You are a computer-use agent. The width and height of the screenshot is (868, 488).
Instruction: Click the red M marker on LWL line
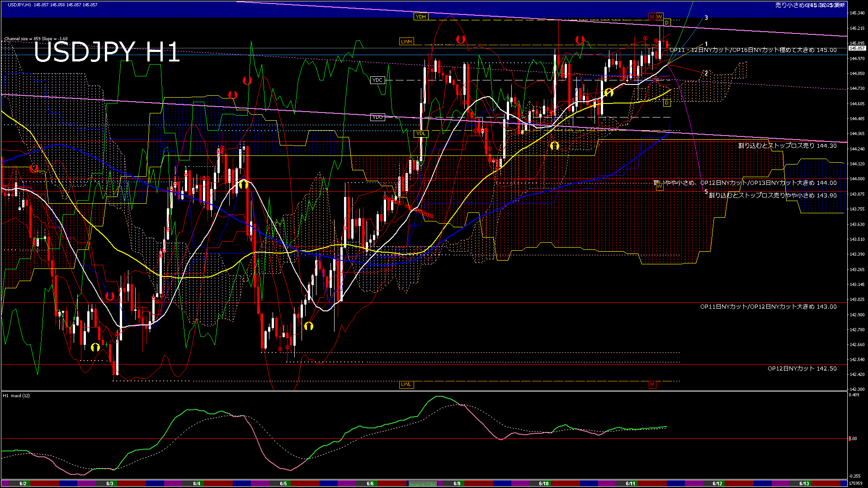[652, 385]
